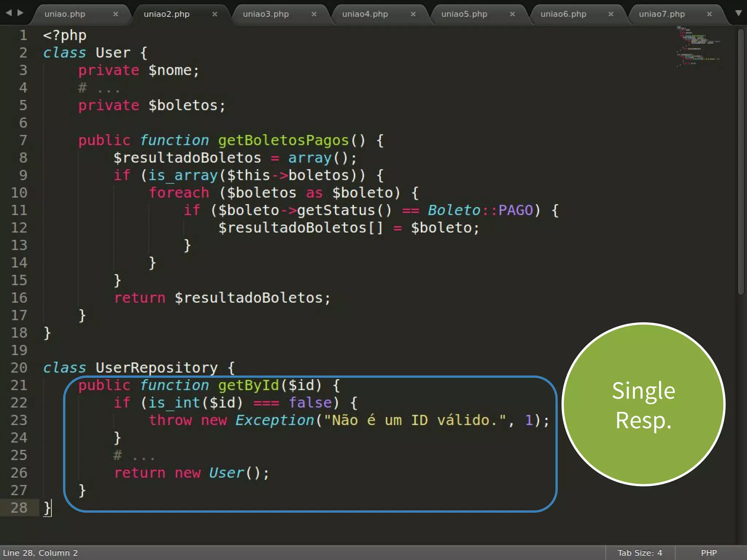Close the uniao7.php tab
This screenshot has width=747, height=560.
click(x=709, y=14)
